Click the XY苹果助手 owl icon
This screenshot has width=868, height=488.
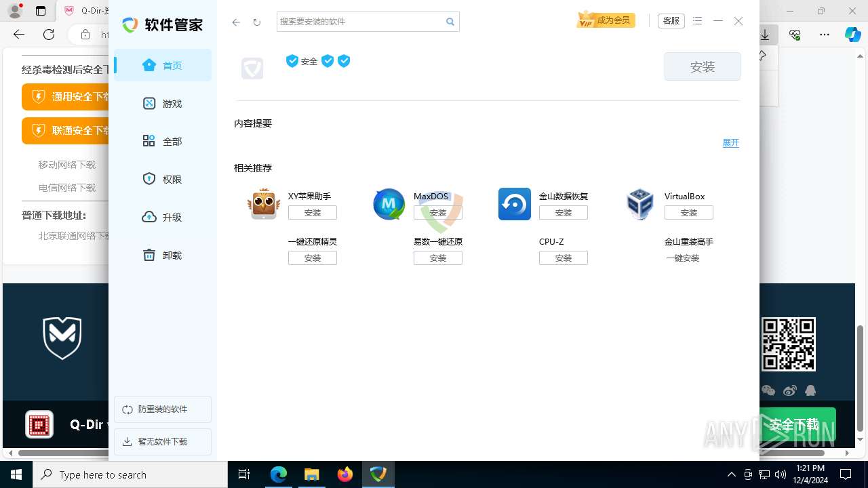tap(264, 204)
